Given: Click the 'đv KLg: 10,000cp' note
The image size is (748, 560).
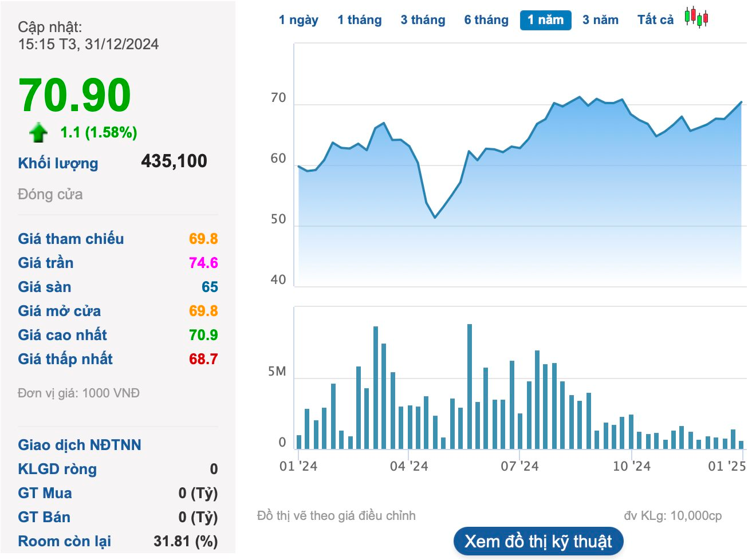Looking at the screenshot, I should (673, 516).
